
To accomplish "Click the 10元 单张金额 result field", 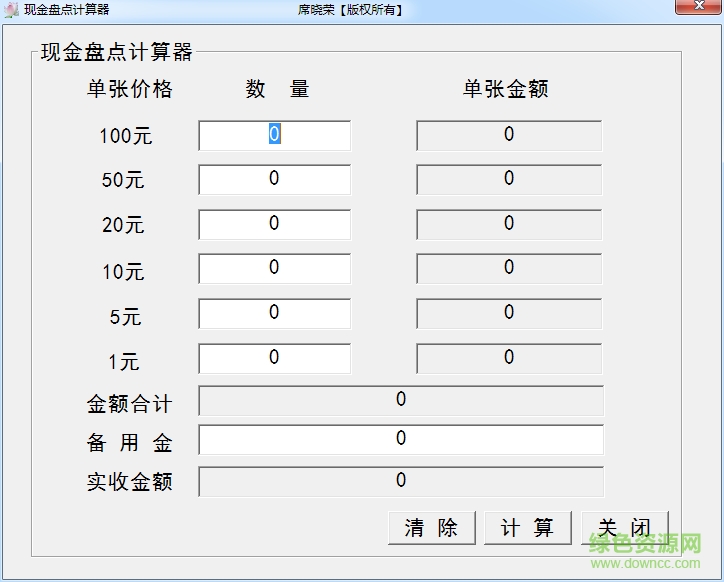I will [509, 268].
